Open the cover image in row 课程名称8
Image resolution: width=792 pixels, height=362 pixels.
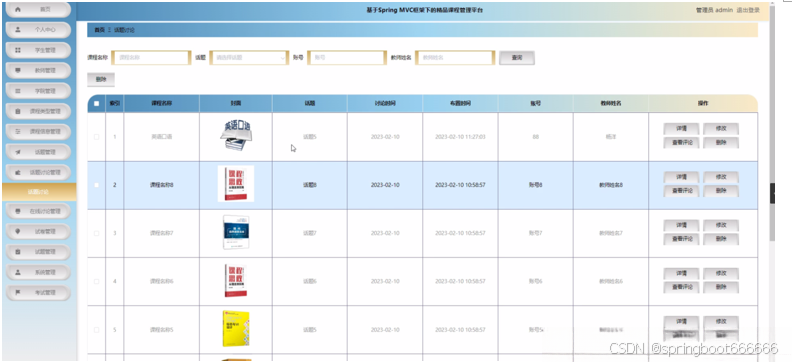coord(236,184)
